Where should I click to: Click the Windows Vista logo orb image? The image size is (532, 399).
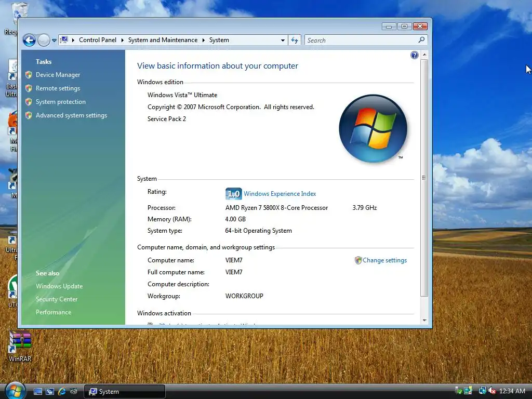[x=373, y=128]
